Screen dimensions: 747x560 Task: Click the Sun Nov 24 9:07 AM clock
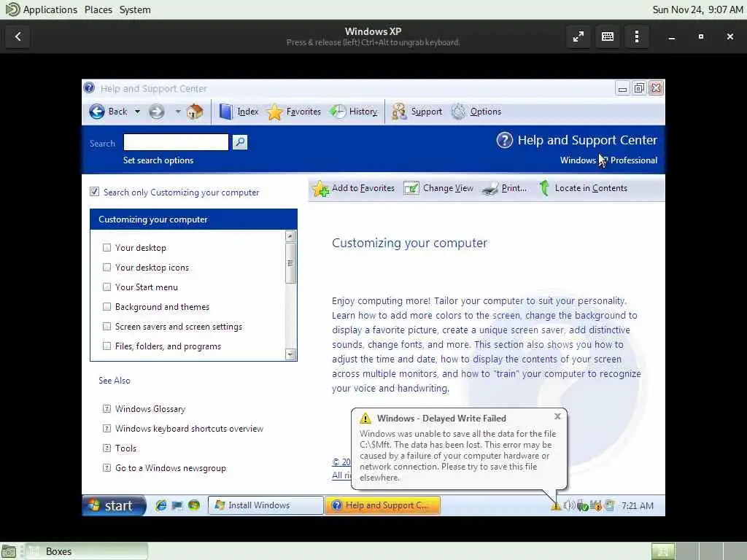[x=697, y=9]
